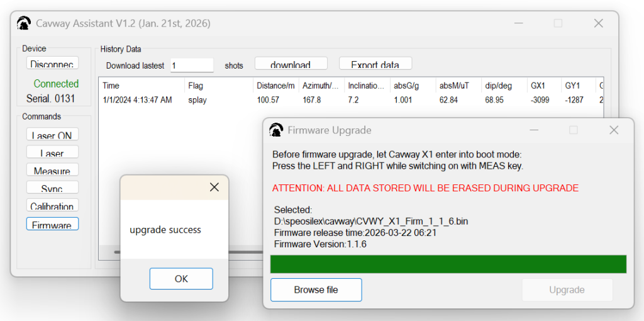Viewport: 644px width, 321px height.
Task: Click the download shots button
Action: pos(291,64)
